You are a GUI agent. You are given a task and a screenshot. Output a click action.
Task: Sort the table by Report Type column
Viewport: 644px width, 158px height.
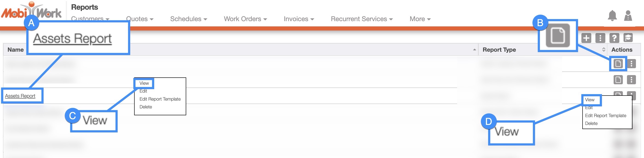[x=499, y=50]
